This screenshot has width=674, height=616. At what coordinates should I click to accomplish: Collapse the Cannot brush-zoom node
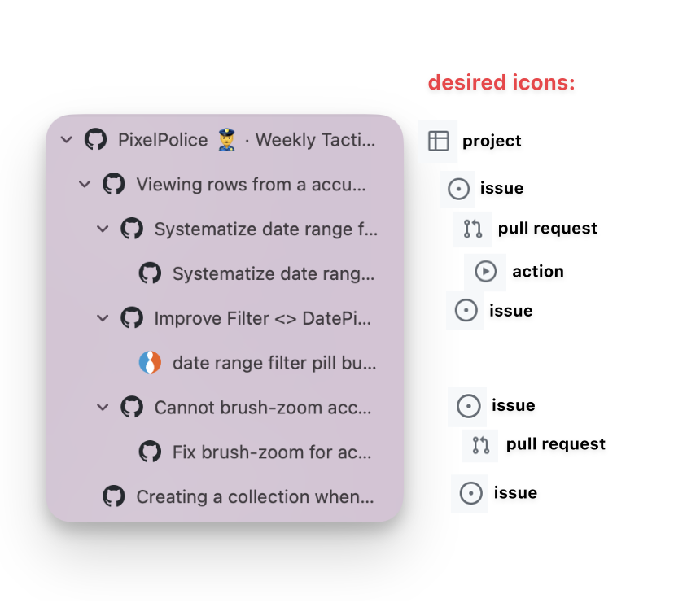click(x=103, y=408)
